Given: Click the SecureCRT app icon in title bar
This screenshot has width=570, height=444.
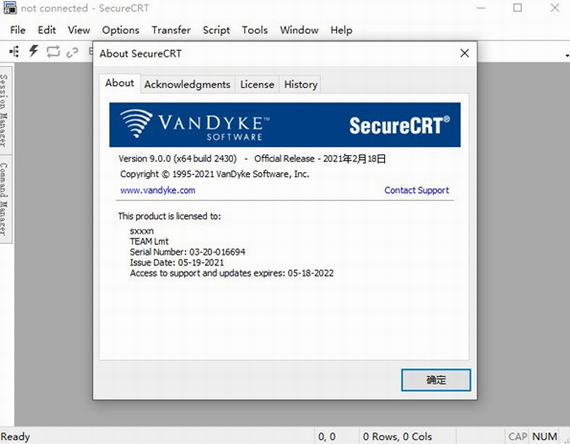Looking at the screenshot, I should coord(9,8).
